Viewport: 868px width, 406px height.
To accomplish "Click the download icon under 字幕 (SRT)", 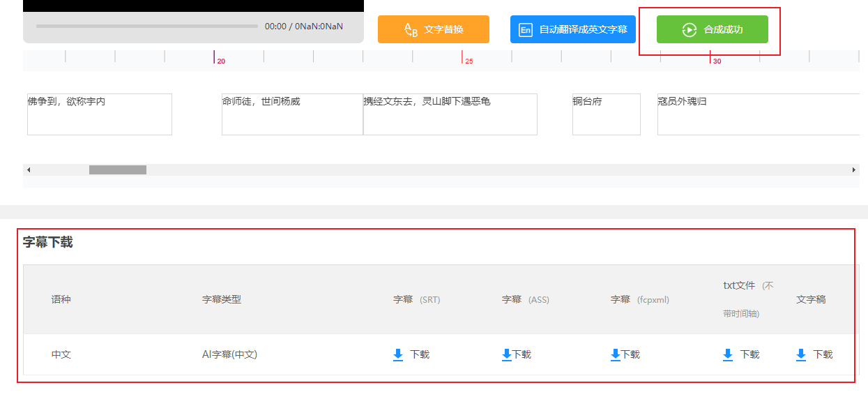I will pos(397,354).
